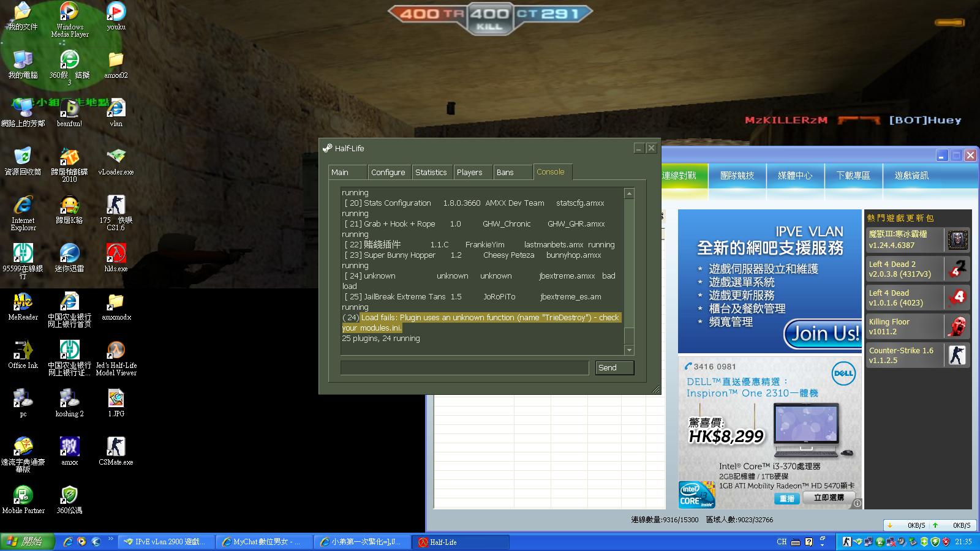Image resolution: width=980 pixels, height=551 pixels.
Task: Launch Jed's Half-Life Model Viewer
Action: (x=116, y=358)
